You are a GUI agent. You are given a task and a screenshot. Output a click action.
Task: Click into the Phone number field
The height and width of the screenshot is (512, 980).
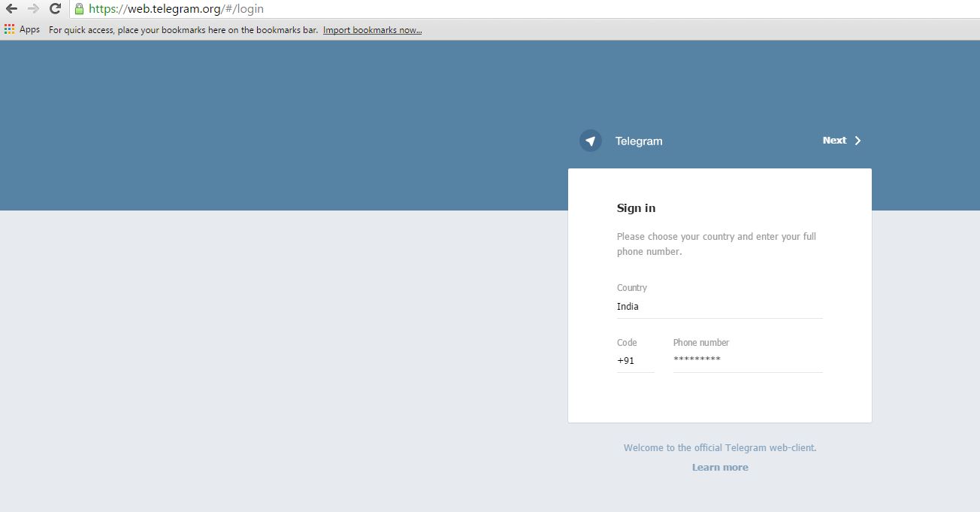coord(748,361)
